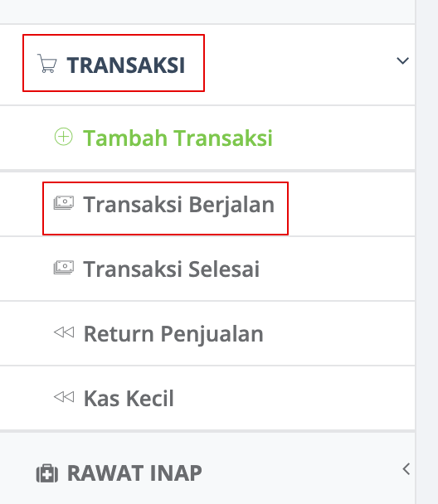This screenshot has height=504, width=438.
Task: Click the vertical scrollbar strip at the right edge
Action: click(x=426, y=252)
